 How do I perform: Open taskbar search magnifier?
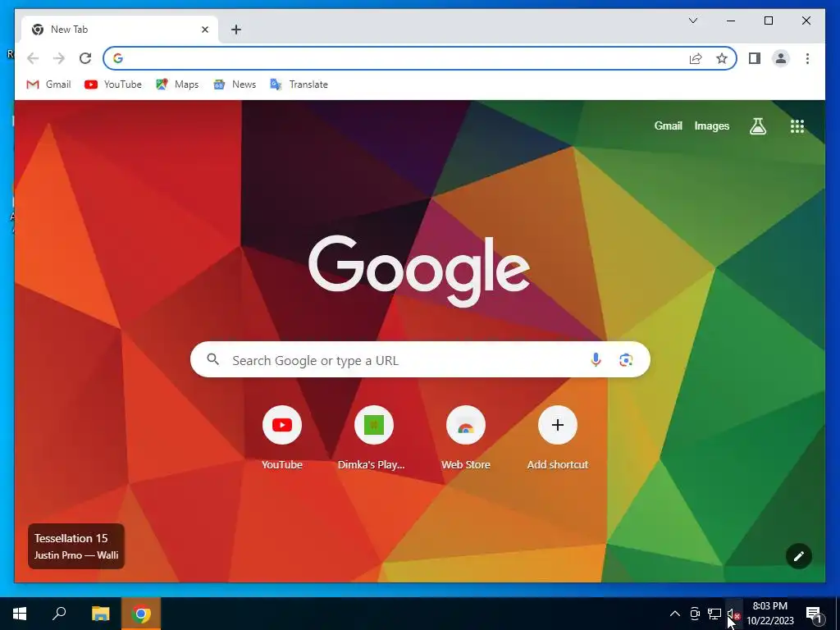pyautogui.click(x=59, y=614)
